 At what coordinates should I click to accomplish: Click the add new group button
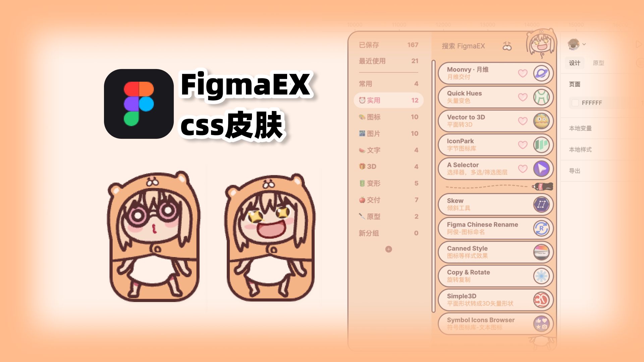point(389,249)
